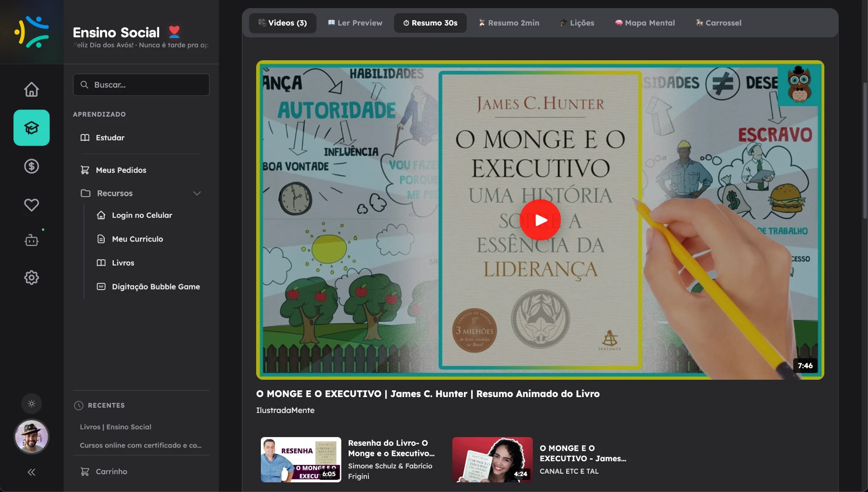
Task: Click O MONGE E O EXECUTIVO - James title
Action: (583, 453)
